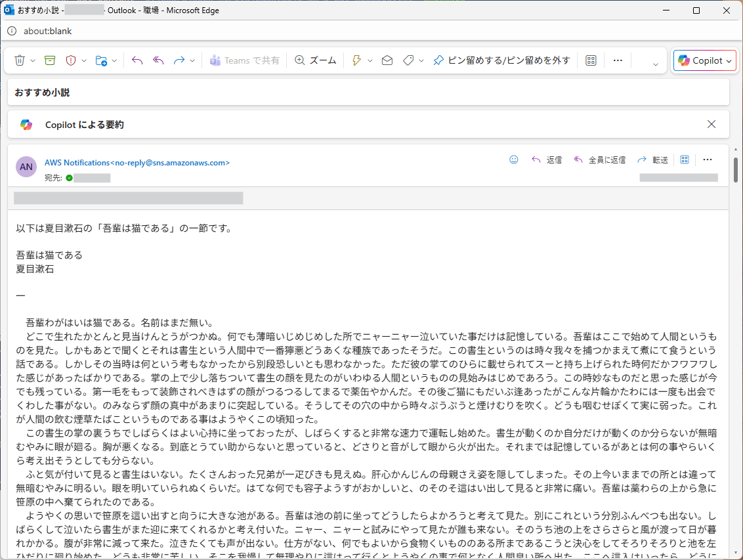Click the Report shield icon
Image resolution: width=743 pixels, height=560 pixels.
coord(71,60)
